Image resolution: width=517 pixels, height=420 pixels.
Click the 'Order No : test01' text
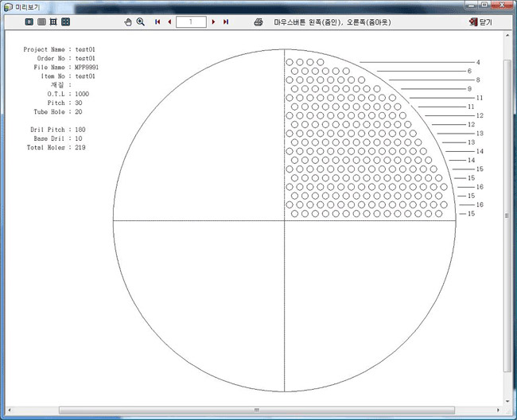click(66, 58)
